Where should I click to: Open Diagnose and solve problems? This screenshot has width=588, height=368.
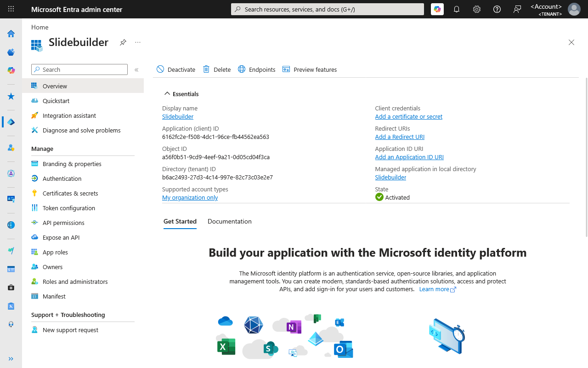(83, 130)
